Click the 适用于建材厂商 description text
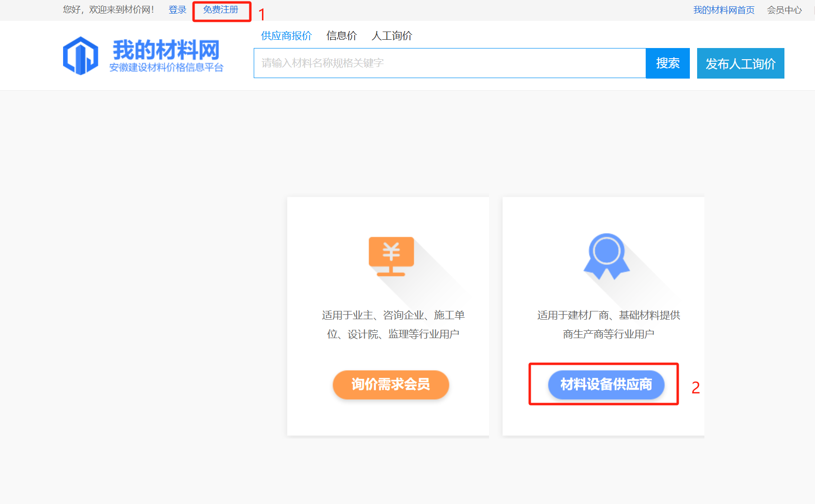The width and height of the screenshot is (815, 504). click(608, 325)
